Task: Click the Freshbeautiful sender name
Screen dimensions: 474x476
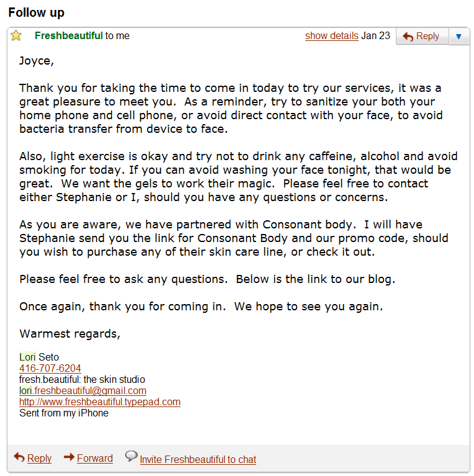Action: pos(68,35)
